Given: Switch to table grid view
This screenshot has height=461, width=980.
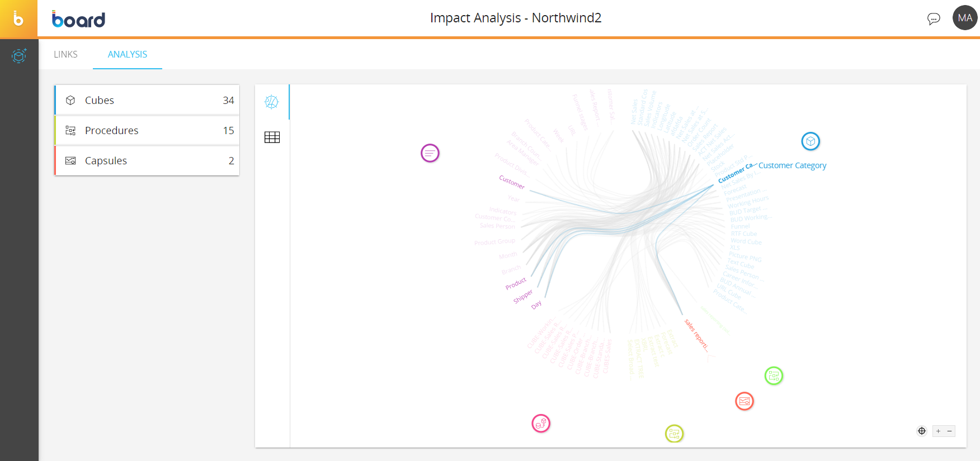Looking at the screenshot, I should tap(272, 137).
